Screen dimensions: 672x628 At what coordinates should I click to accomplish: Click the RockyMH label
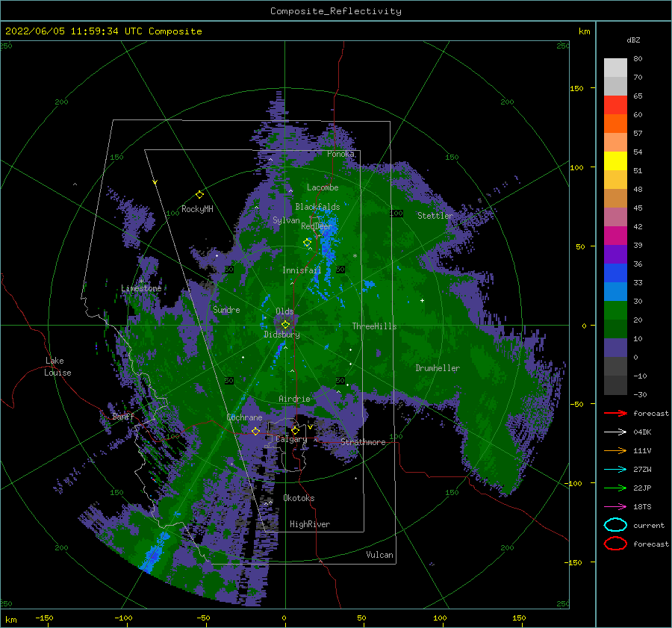point(197,209)
